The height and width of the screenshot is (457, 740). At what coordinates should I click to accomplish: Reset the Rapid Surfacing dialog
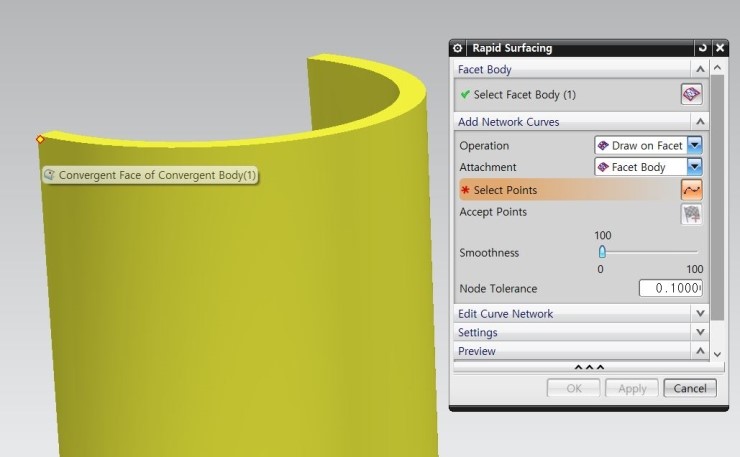click(x=703, y=48)
